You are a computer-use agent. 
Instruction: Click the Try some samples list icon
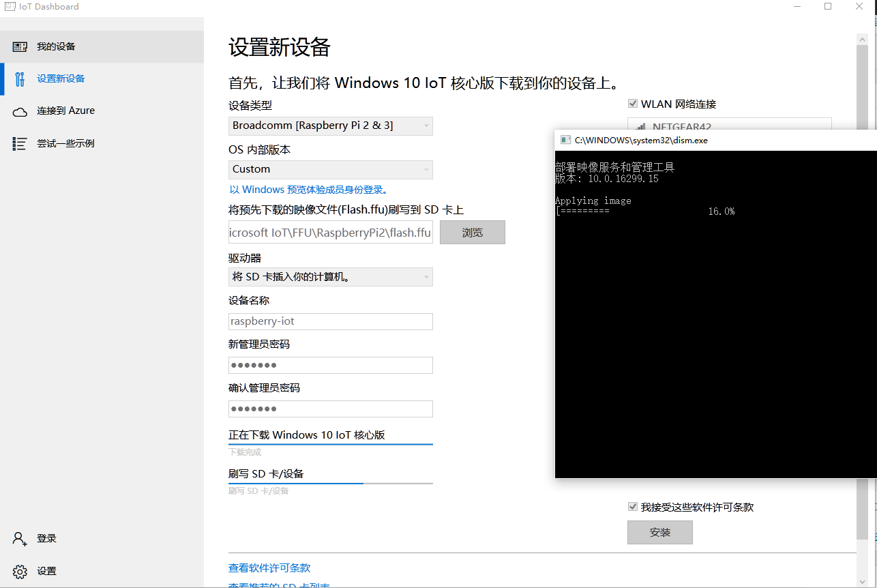click(x=20, y=143)
